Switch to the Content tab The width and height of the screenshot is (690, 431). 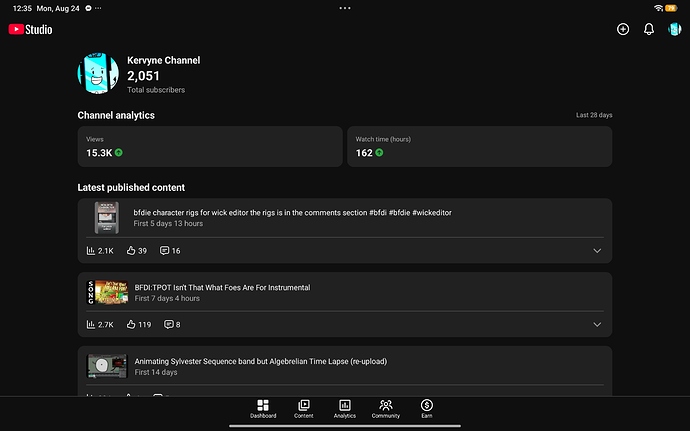click(304, 409)
